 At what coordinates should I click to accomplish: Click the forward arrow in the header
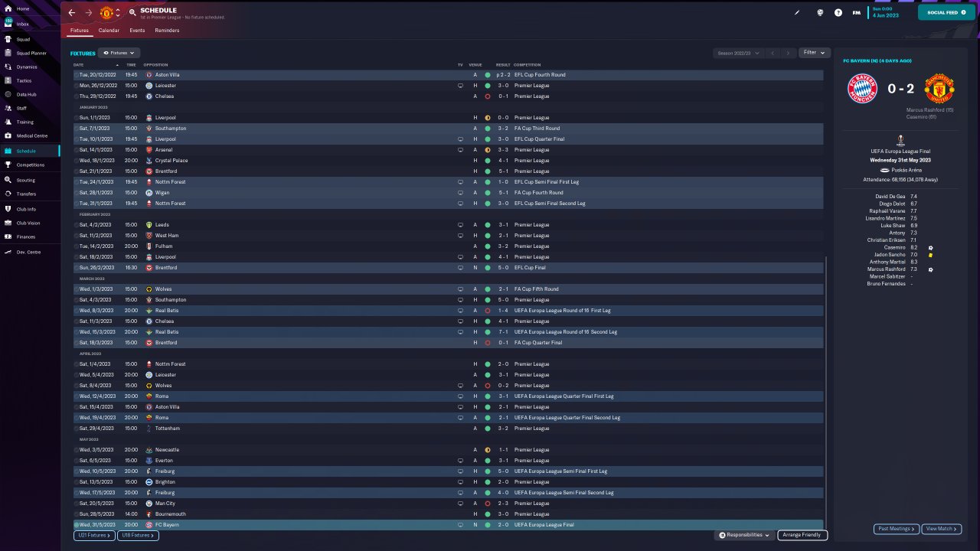tap(89, 13)
